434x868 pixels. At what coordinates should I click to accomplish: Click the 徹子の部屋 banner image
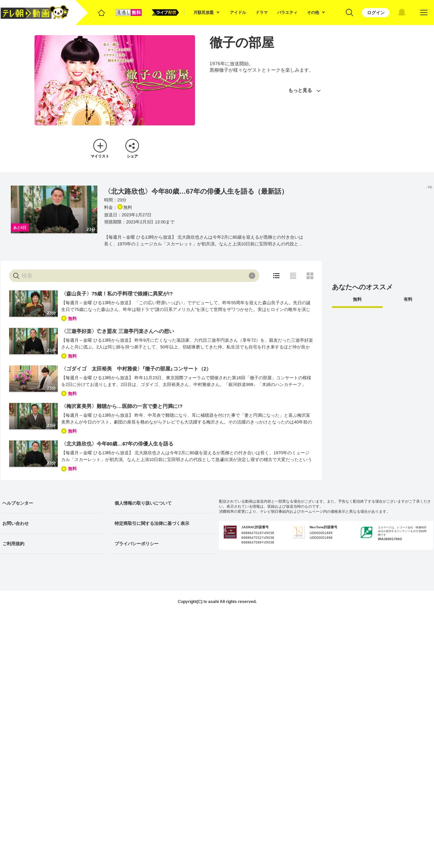coord(115,80)
